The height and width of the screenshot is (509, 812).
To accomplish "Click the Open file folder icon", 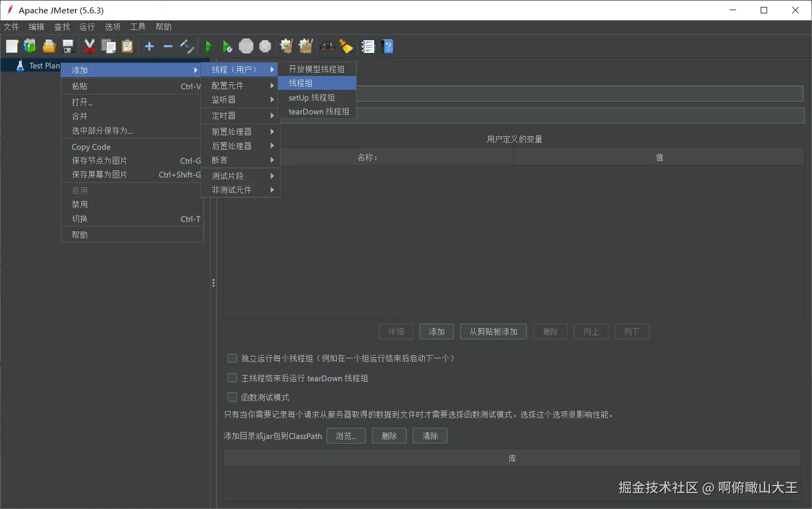I will 49,47.
